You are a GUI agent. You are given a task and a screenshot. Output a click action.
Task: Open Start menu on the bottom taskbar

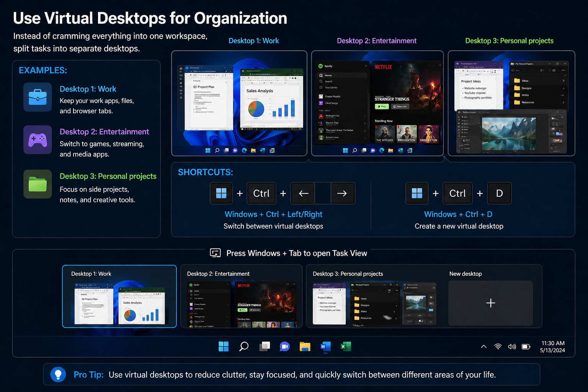pyautogui.click(x=224, y=346)
